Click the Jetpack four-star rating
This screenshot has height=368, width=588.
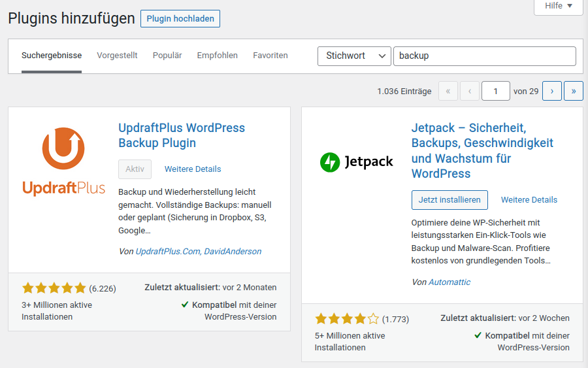pos(347,319)
